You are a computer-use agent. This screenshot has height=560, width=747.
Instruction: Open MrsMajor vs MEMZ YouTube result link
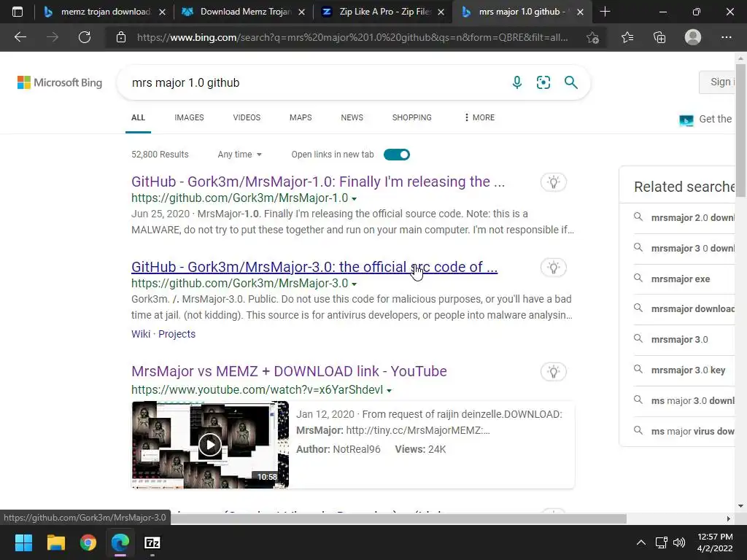(x=289, y=371)
